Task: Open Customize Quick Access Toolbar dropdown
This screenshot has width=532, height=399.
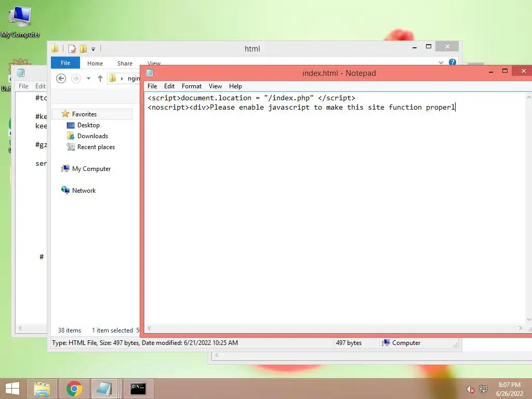Action: click(x=93, y=49)
